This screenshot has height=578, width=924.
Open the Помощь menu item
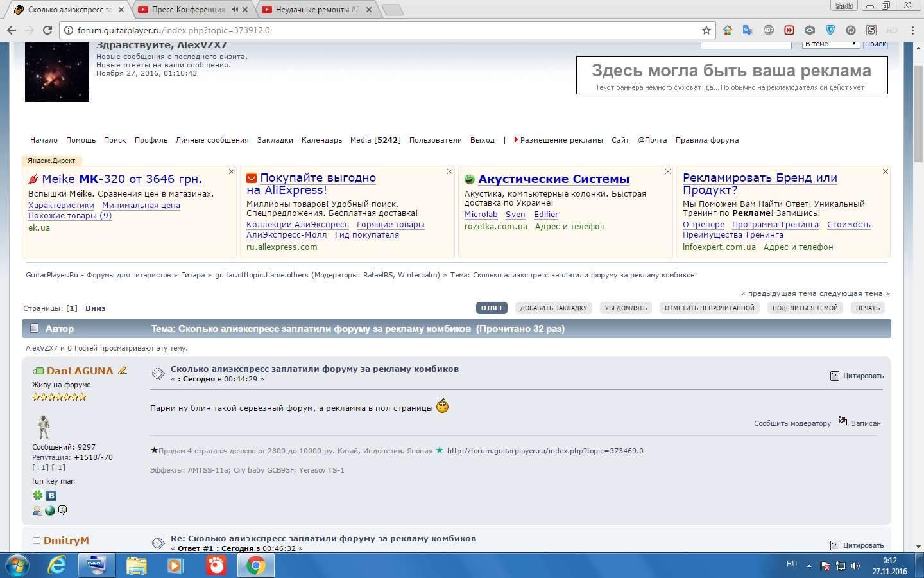[x=81, y=140]
